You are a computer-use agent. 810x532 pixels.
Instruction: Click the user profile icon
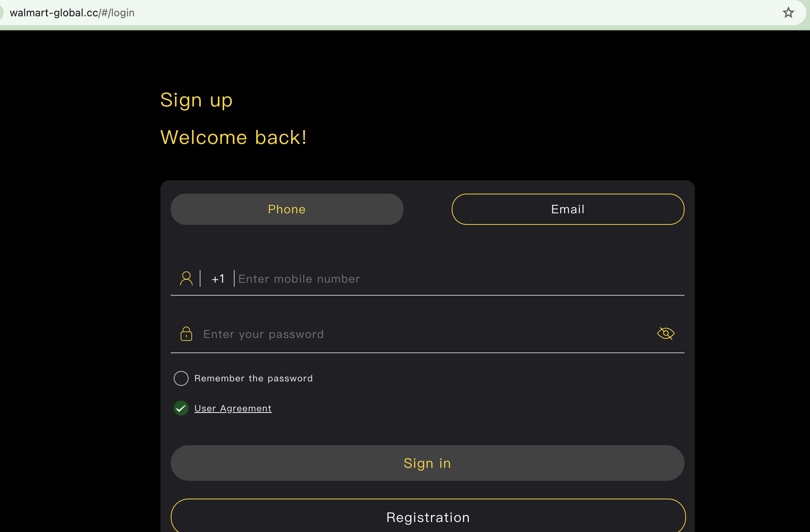click(x=186, y=279)
